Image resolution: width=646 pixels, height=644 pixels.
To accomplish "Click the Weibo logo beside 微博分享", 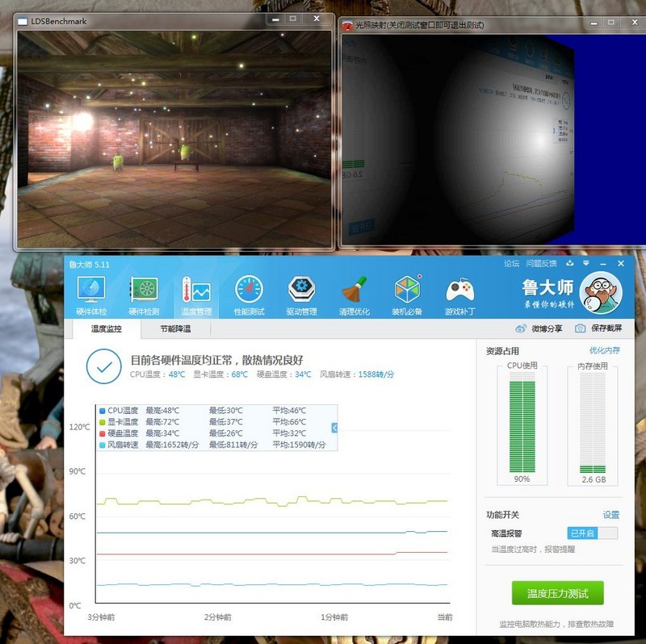I will pyautogui.click(x=521, y=328).
